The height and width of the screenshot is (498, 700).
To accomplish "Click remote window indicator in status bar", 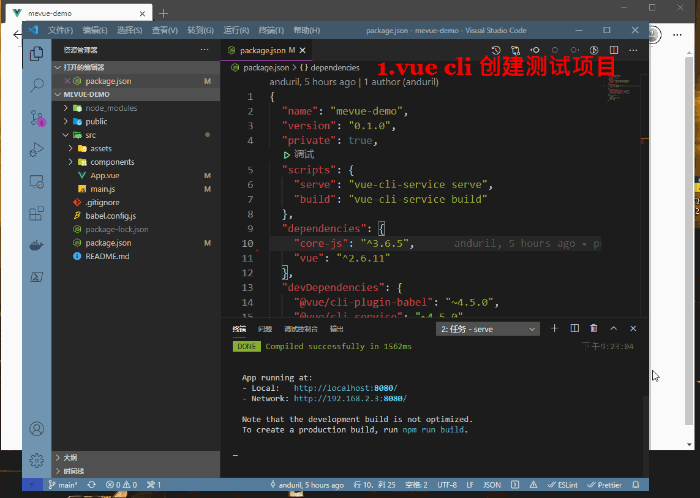I will coord(32,485).
